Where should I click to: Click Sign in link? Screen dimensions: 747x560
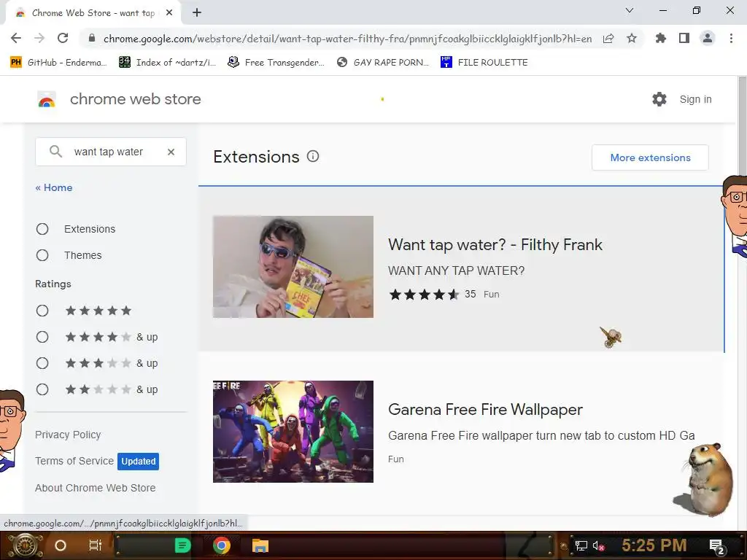pos(695,99)
